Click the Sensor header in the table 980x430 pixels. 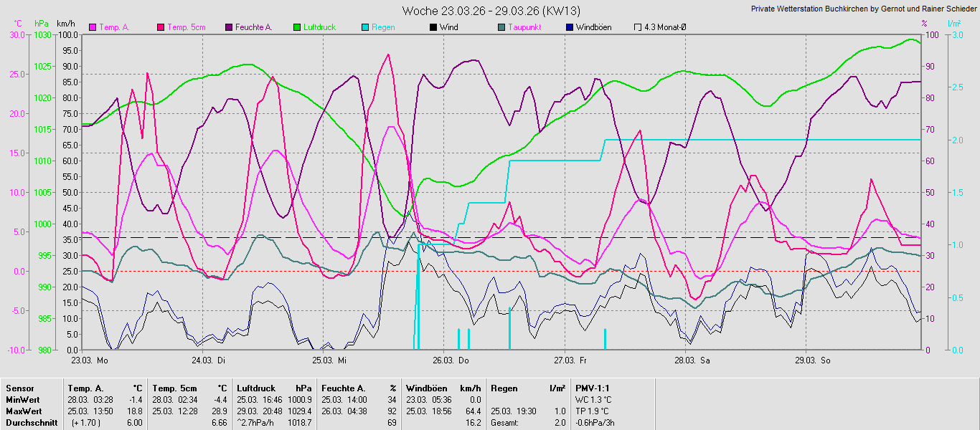click(19, 388)
